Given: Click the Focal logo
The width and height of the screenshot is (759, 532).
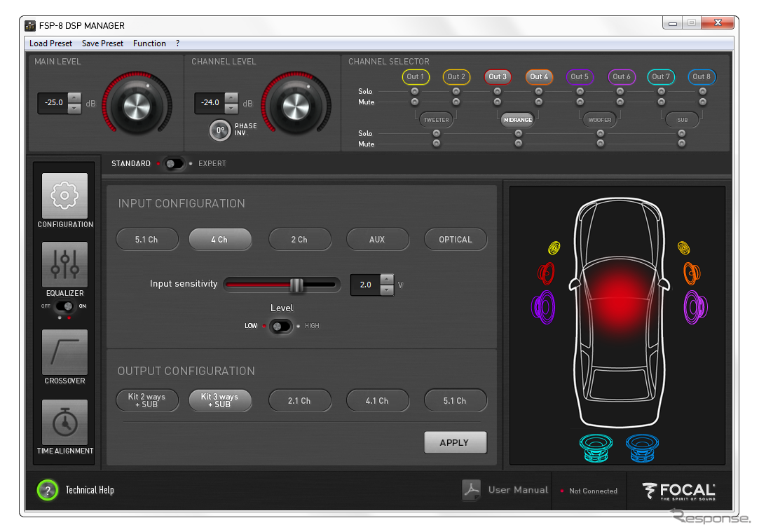Looking at the screenshot, I should 679,491.
